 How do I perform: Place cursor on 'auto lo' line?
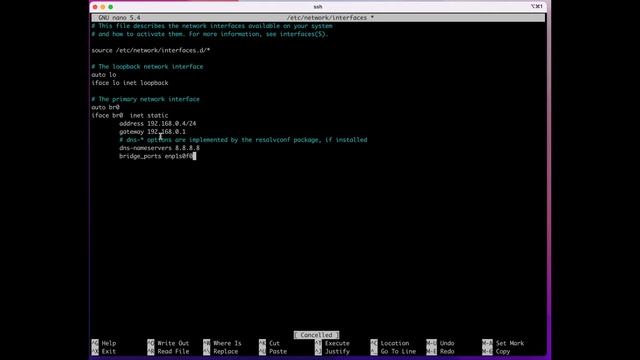(x=104, y=75)
